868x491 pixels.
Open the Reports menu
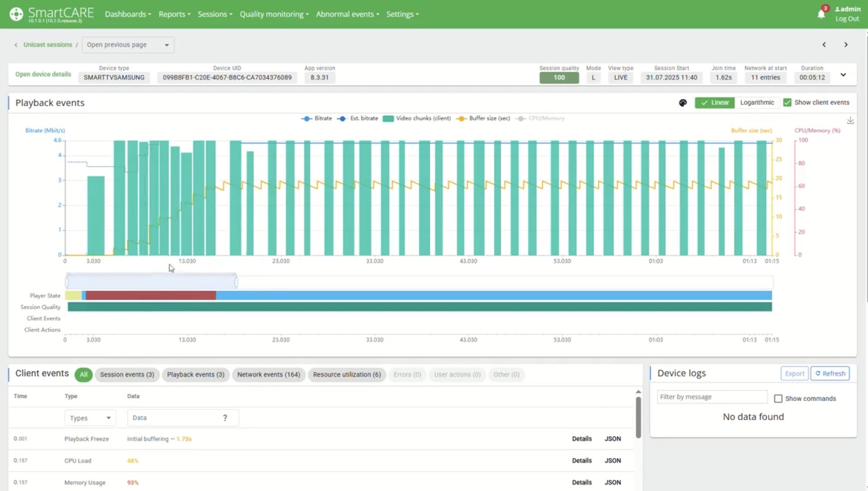click(175, 14)
